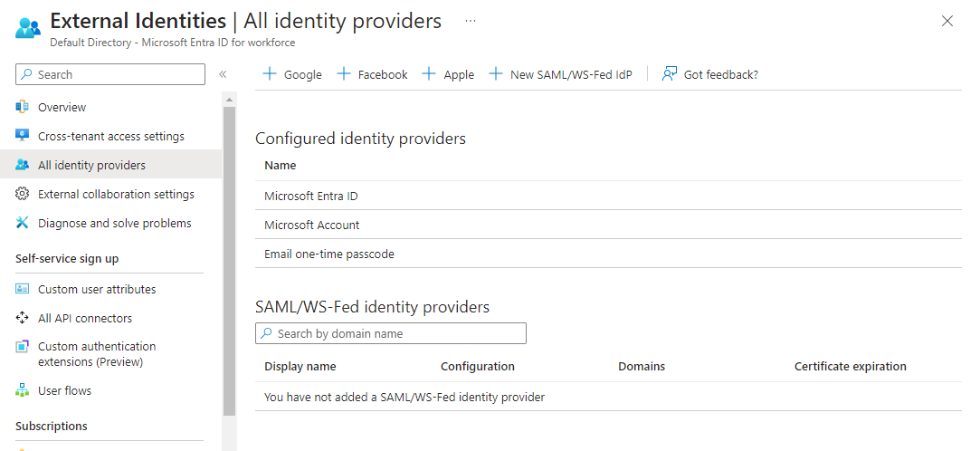The width and height of the screenshot is (980, 451).
Task: Click the Configuration column header
Action: [x=478, y=367]
